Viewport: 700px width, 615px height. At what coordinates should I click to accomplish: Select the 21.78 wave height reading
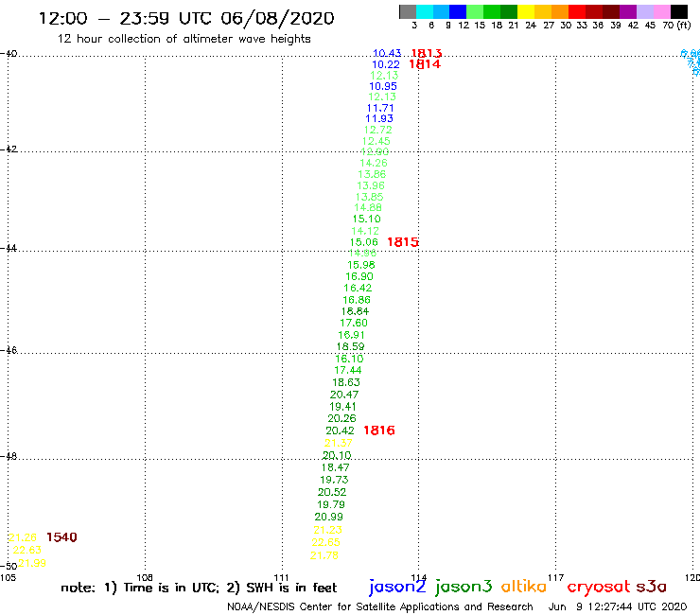coord(324,555)
